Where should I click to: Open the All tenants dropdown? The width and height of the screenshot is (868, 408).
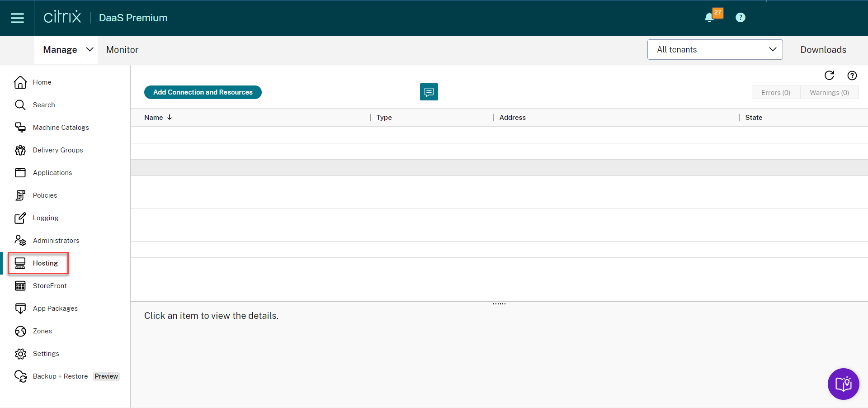(x=715, y=50)
